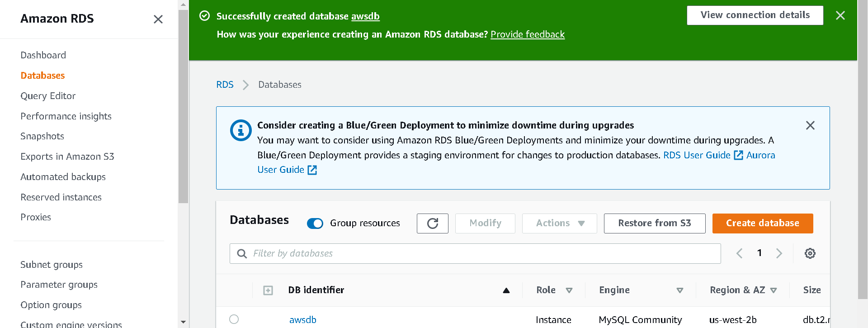Sort by DB identifier ascending arrow
The height and width of the screenshot is (328, 868).
coord(506,290)
